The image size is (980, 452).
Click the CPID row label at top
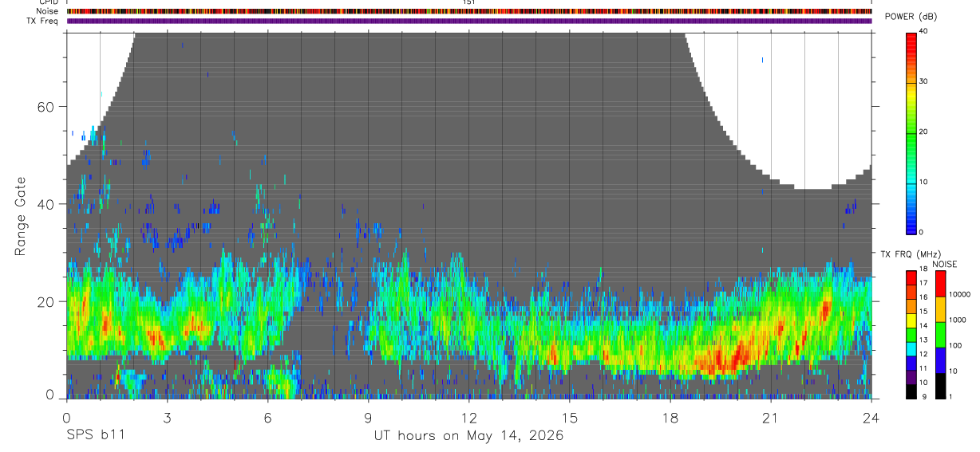coord(49,2)
